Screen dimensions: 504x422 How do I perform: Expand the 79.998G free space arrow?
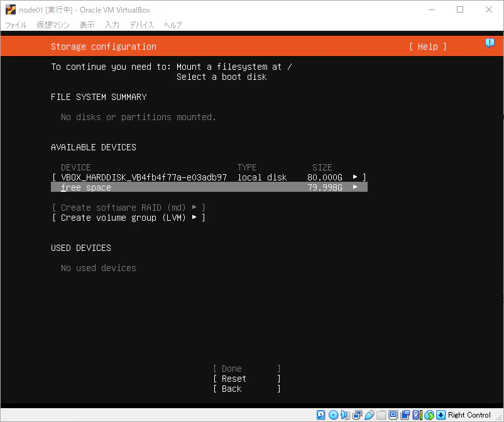tap(355, 187)
